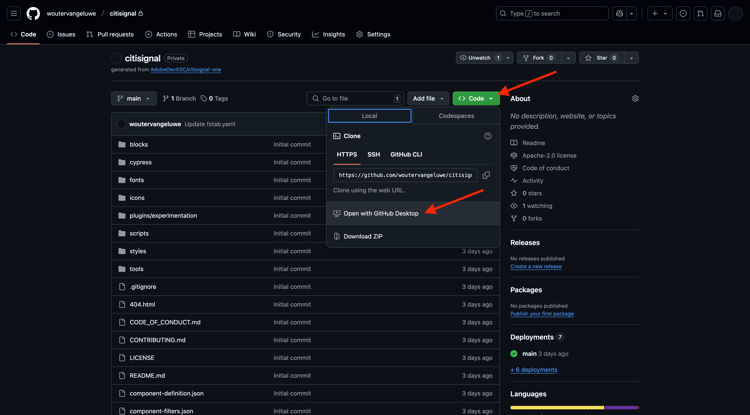Image resolution: width=750 pixels, height=415 pixels.
Task: Open the Security tab
Action: [x=284, y=34]
